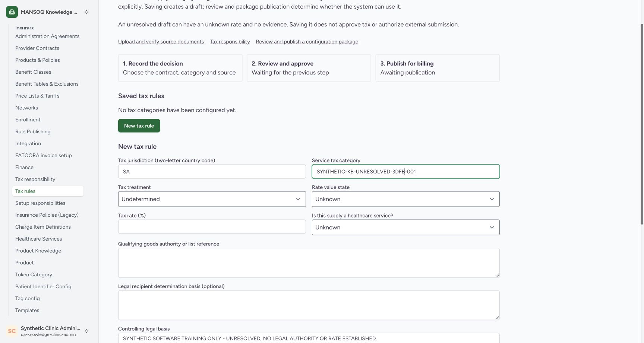Screen dimensions: 644x343
Task: Click the New tax rule button
Action: [139, 126]
